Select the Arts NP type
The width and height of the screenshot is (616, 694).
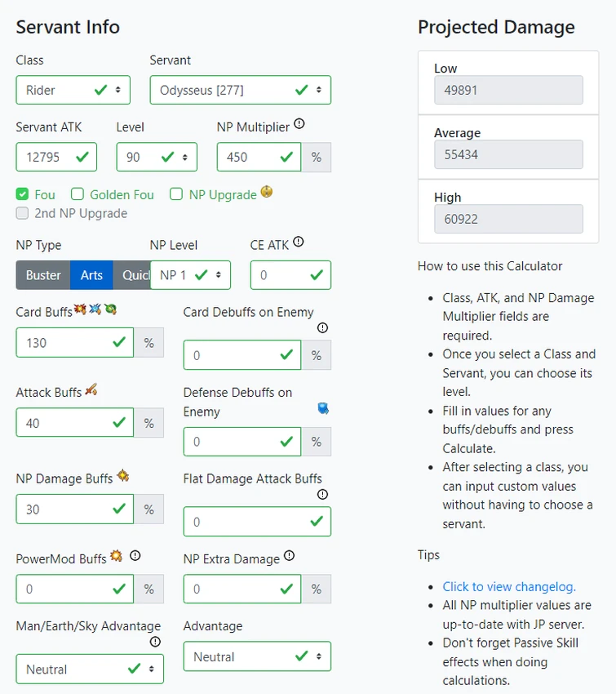tap(91, 275)
